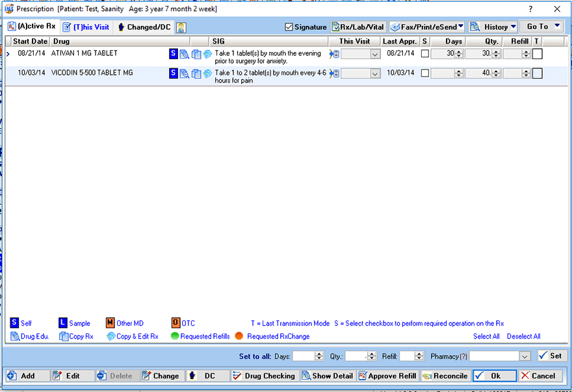Select the Copy & Edit Rx icon for Ativan
The width and height of the screenshot is (572, 392).
pos(207,54)
